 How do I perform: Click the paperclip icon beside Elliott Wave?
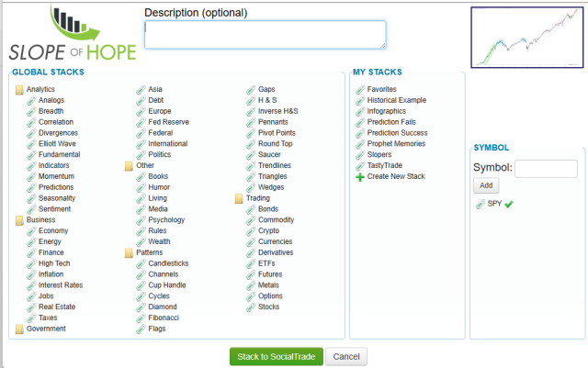pos(31,144)
